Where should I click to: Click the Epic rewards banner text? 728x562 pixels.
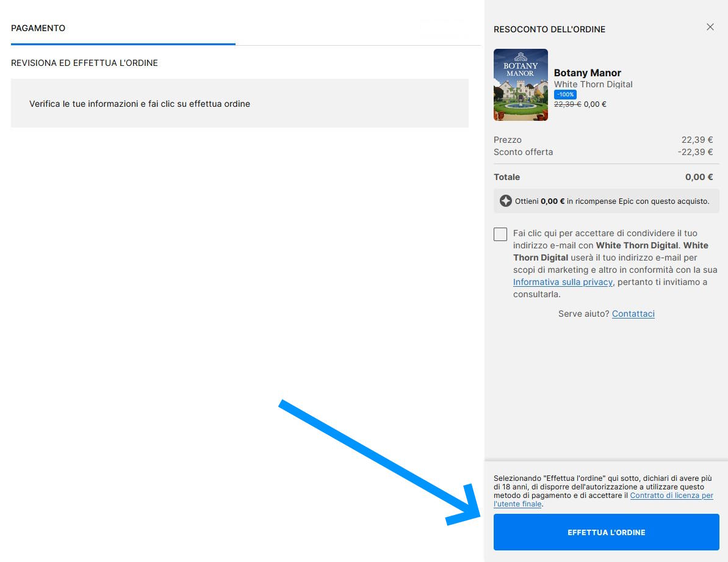click(x=611, y=201)
